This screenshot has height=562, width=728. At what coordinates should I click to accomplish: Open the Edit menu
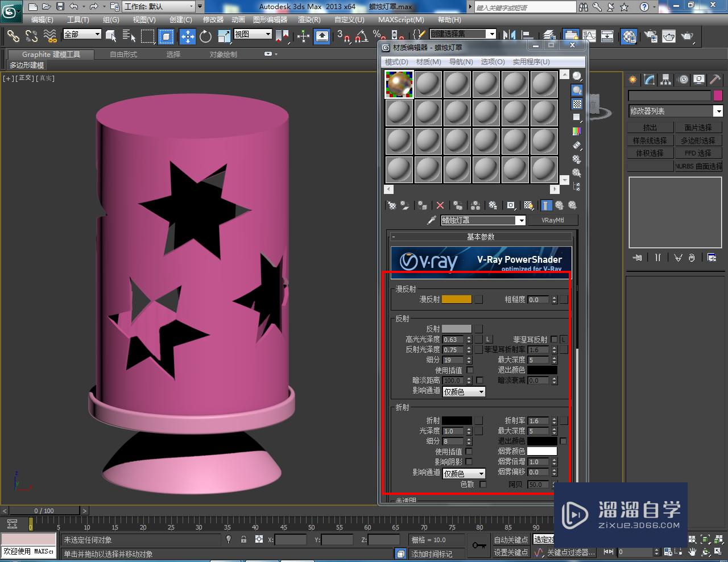(x=42, y=20)
